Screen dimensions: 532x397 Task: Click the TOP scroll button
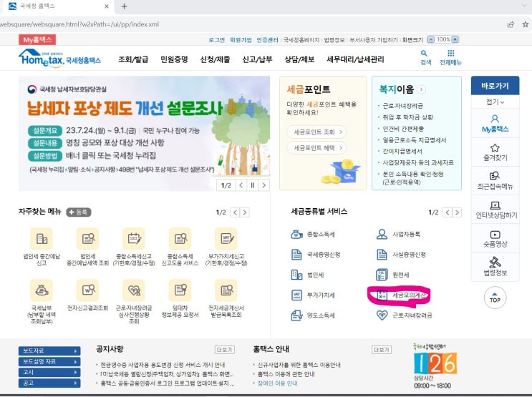point(495,298)
